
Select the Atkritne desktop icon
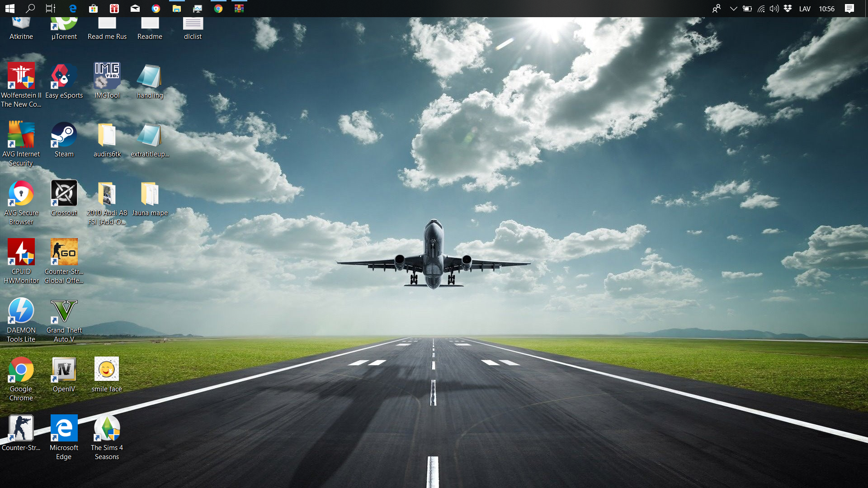tap(21, 29)
